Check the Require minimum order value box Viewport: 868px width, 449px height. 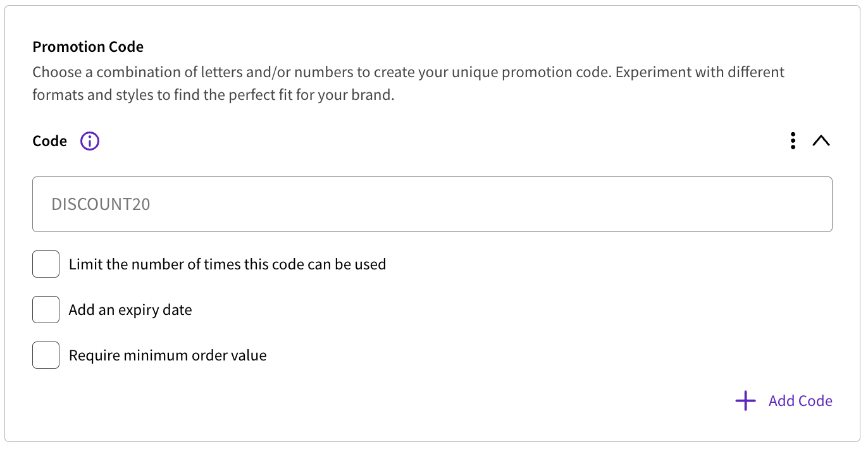point(46,355)
